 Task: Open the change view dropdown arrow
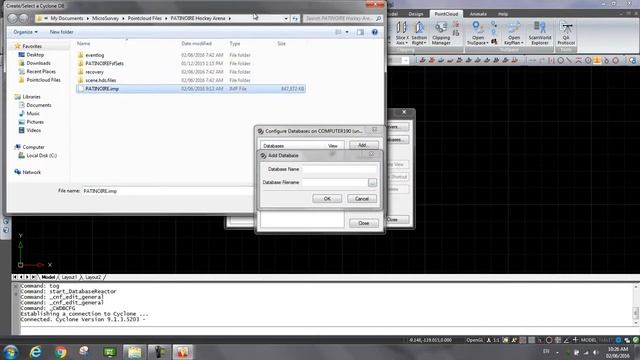point(347,32)
